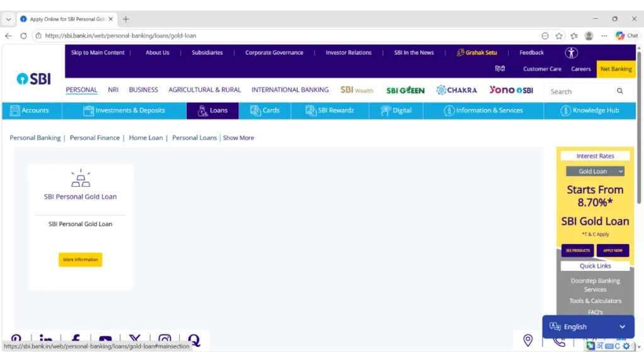The height and width of the screenshot is (362, 644).
Task: Switch site to Hindi language
Action: tap(500, 69)
